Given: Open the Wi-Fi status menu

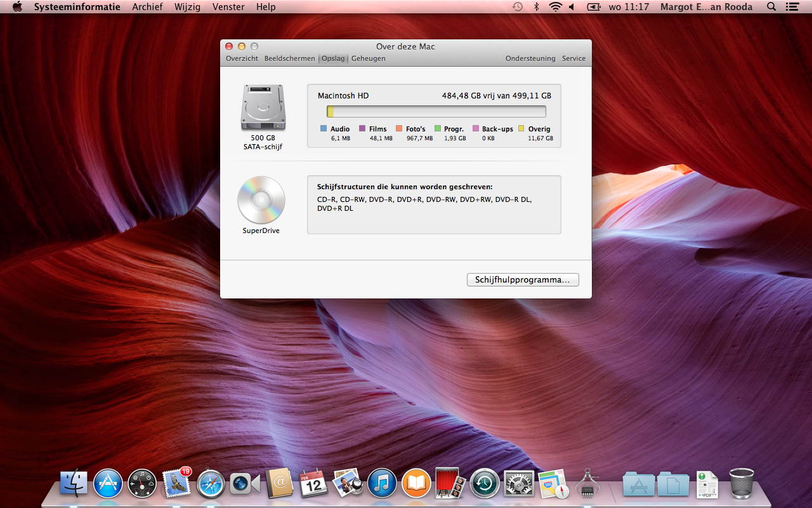Looking at the screenshot, I should point(556,7).
